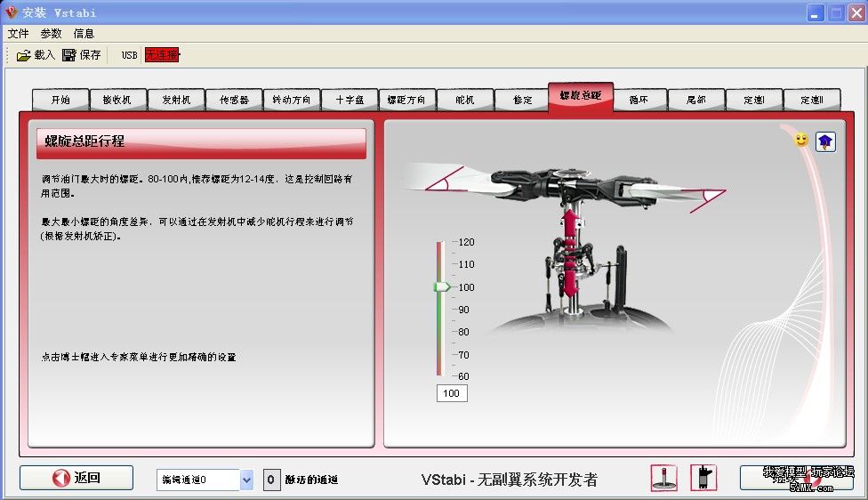868x500 pixels.
Task: Open the 参数 menu
Action: 51,34
